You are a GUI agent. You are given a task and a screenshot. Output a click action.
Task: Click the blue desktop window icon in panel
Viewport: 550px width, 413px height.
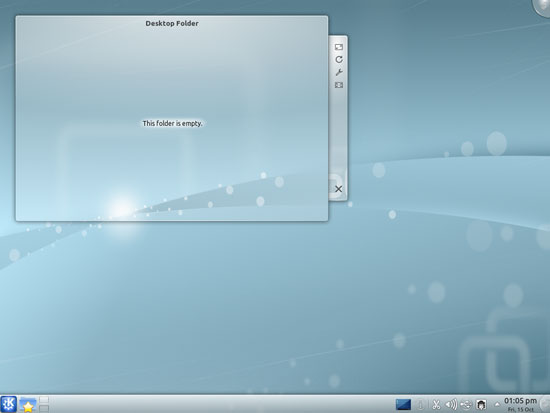(403, 404)
